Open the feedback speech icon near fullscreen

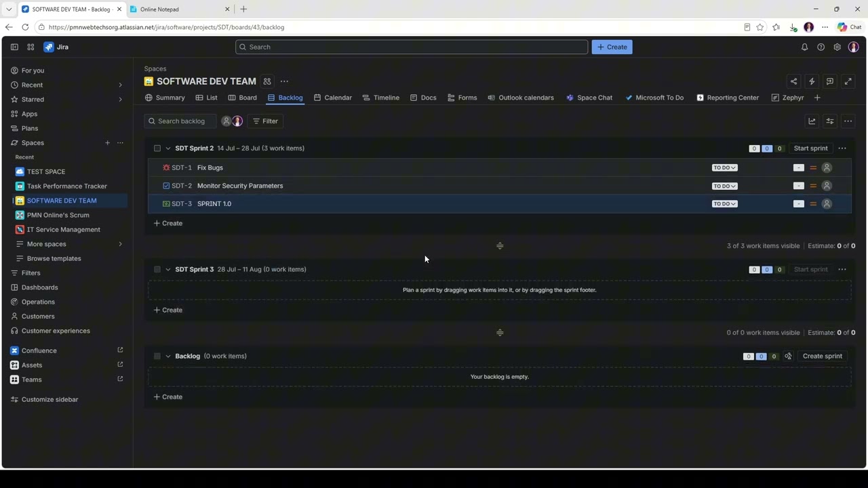tap(830, 81)
